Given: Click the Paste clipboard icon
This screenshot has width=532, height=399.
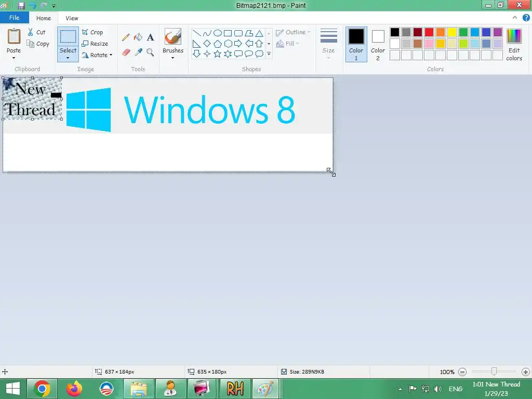Looking at the screenshot, I should 14,36.
